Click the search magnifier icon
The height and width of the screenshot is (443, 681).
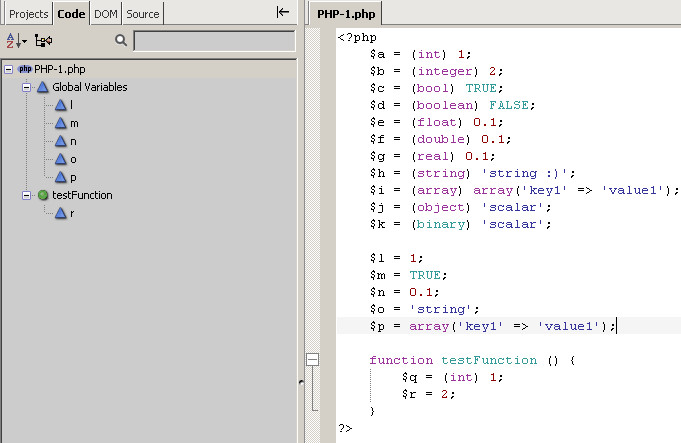[121, 40]
